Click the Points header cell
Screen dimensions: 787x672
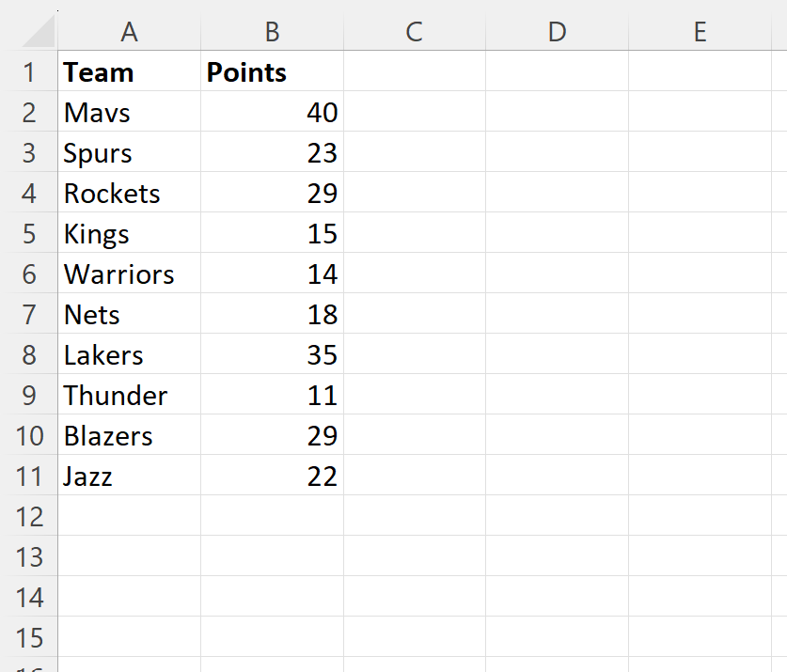click(x=272, y=71)
